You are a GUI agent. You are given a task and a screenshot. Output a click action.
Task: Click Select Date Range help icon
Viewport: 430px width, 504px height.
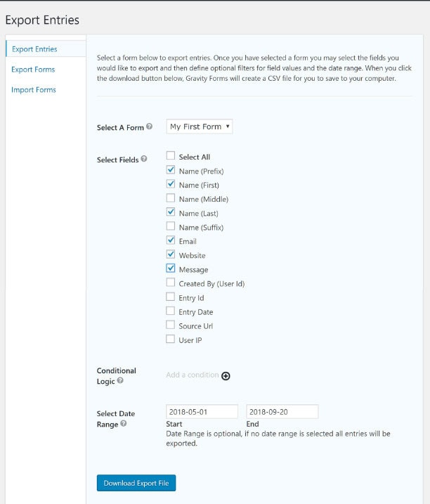pos(124,424)
